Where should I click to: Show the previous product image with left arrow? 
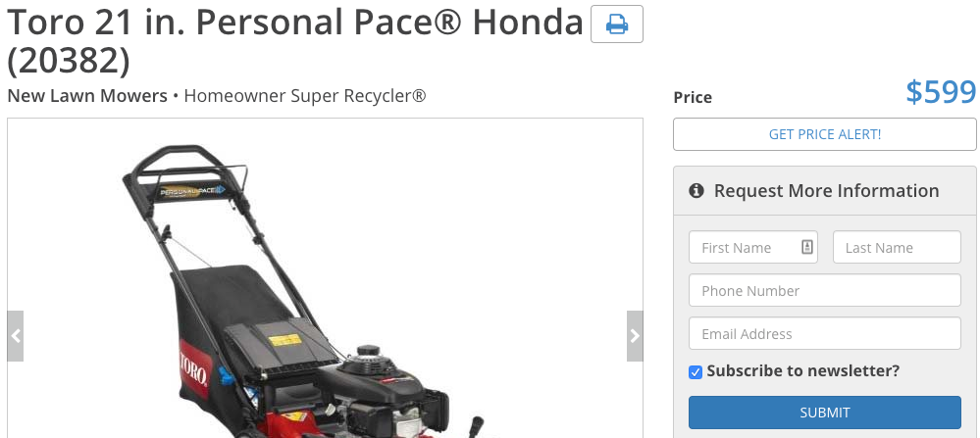tap(16, 336)
